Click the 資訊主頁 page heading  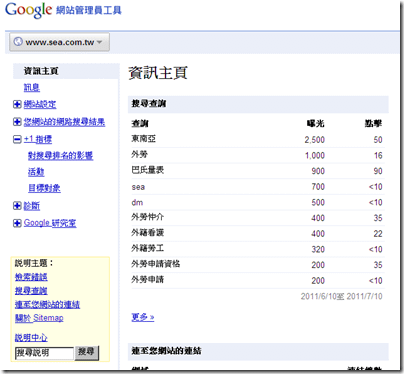pos(158,73)
